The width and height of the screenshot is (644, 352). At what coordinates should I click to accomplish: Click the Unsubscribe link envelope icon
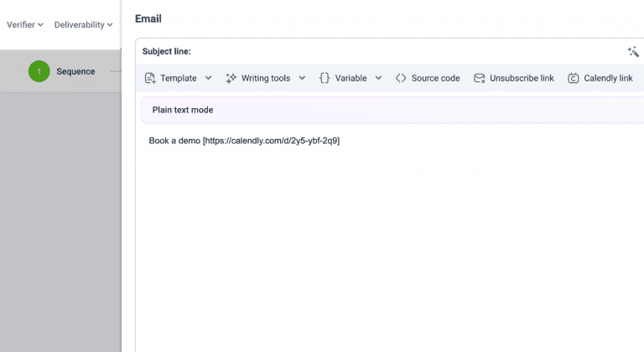(480, 78)
